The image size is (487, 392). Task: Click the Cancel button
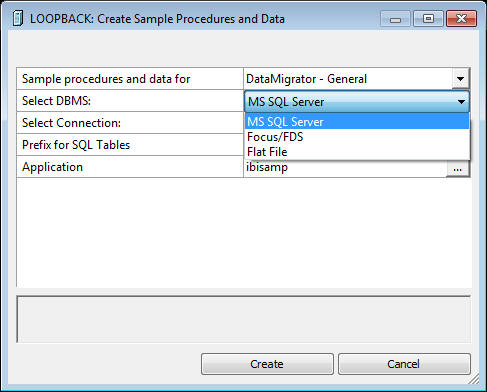point(404,364)
